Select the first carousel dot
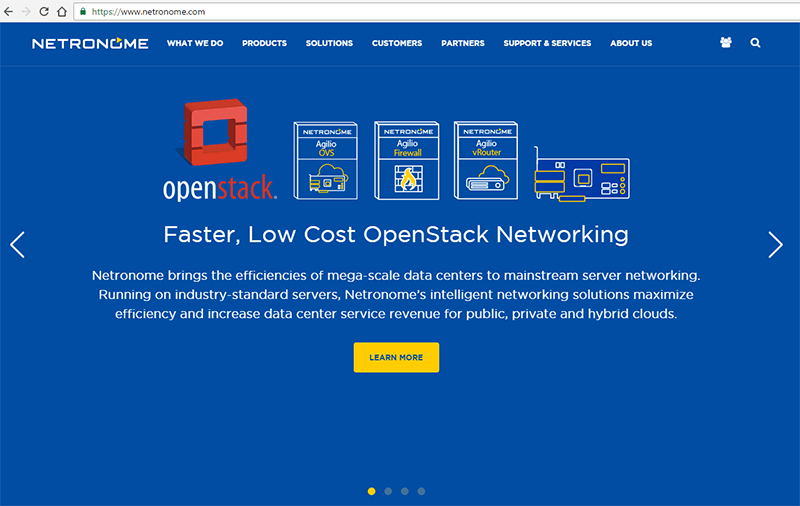This screenshot has height=506, width=800. pyautogui.click(x=371, y=491)
